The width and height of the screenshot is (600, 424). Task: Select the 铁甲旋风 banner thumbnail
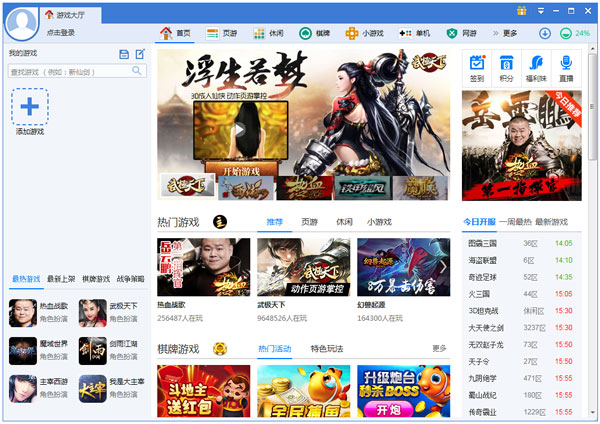coord(362,188)
